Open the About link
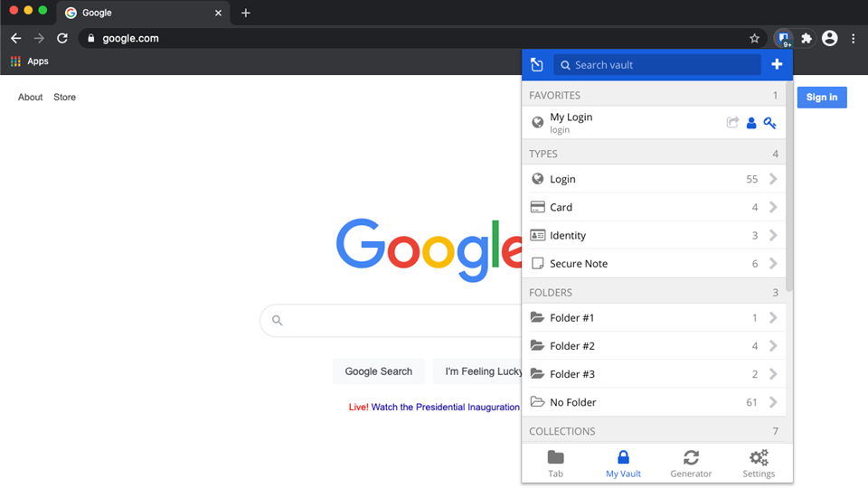The height and width of the screenshot is (488, 868). [x=30, y=97]
